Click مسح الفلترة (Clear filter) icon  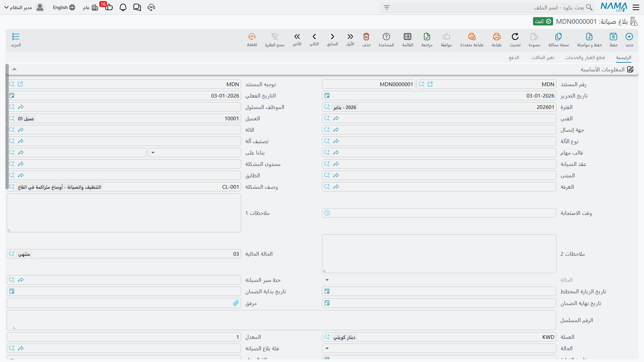275,37
